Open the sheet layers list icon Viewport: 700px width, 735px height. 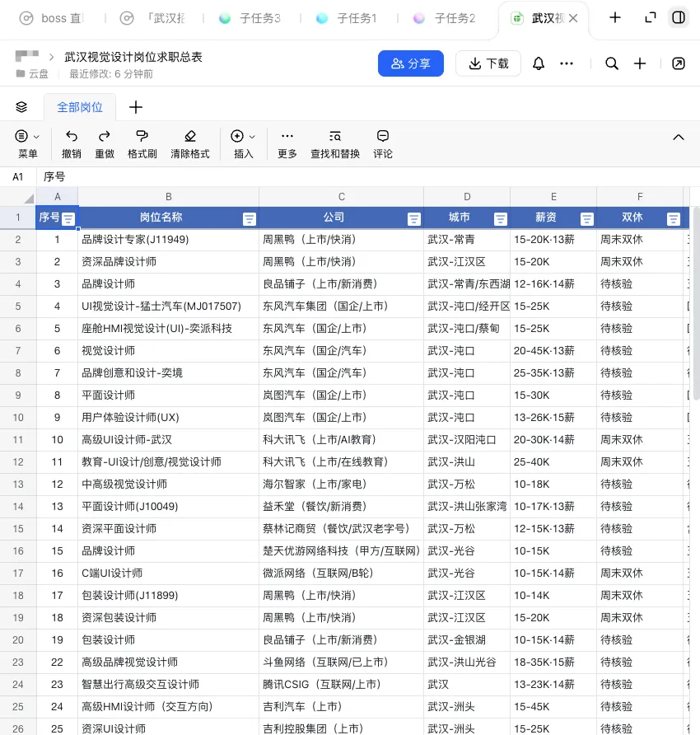click(21, 107)
